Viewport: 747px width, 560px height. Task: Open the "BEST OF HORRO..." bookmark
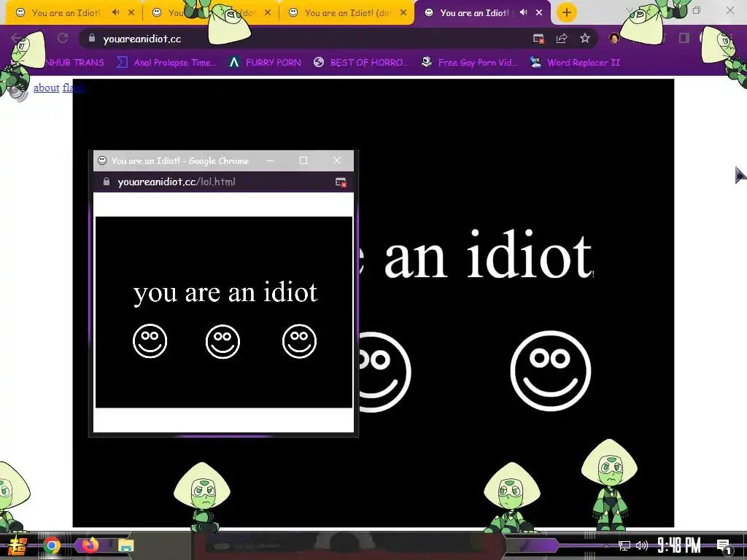pyautogui.click(x=362, y=63)
